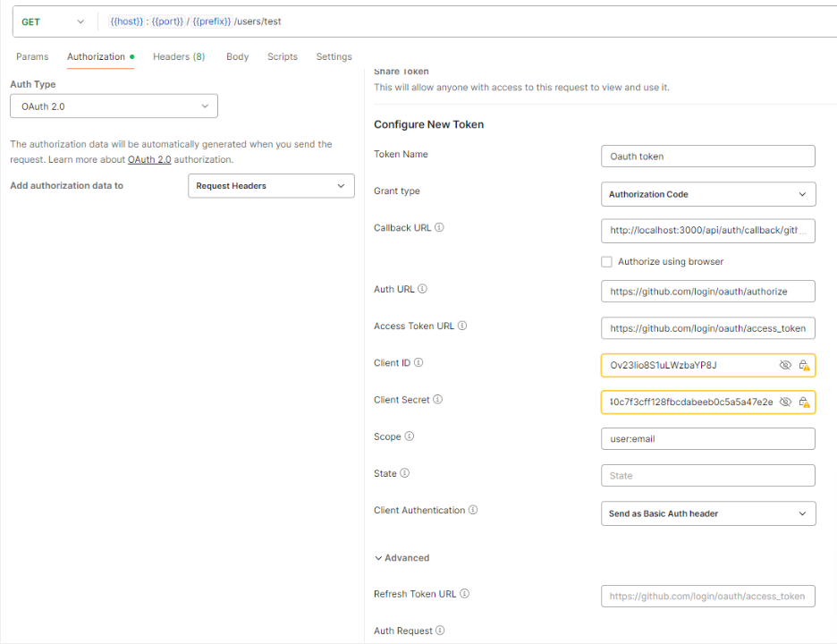837x644 pixels.
Task: Click the State input field
Action: pyautogui.click(x=707, y=476)
